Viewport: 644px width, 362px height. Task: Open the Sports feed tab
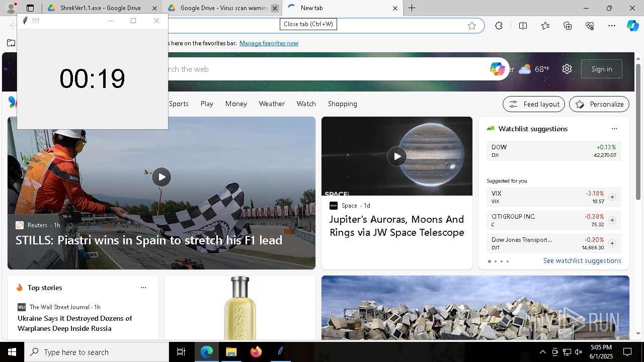[x=179, y=104]
